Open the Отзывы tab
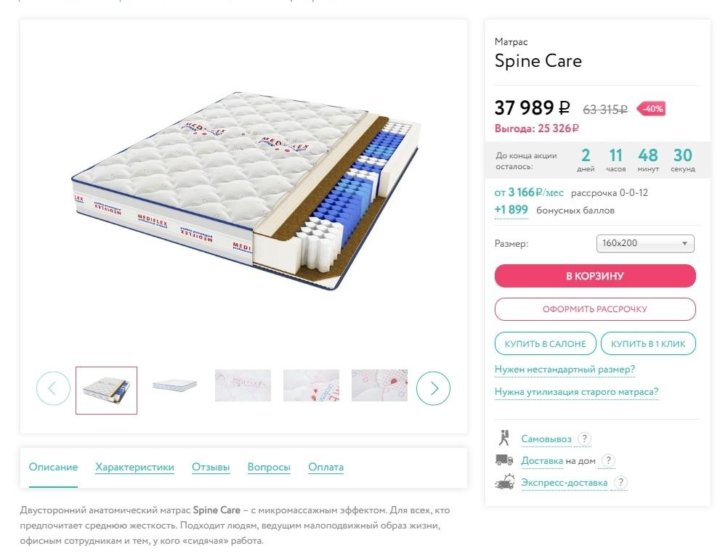Viewport: 720px width, 559px height. 211,467
